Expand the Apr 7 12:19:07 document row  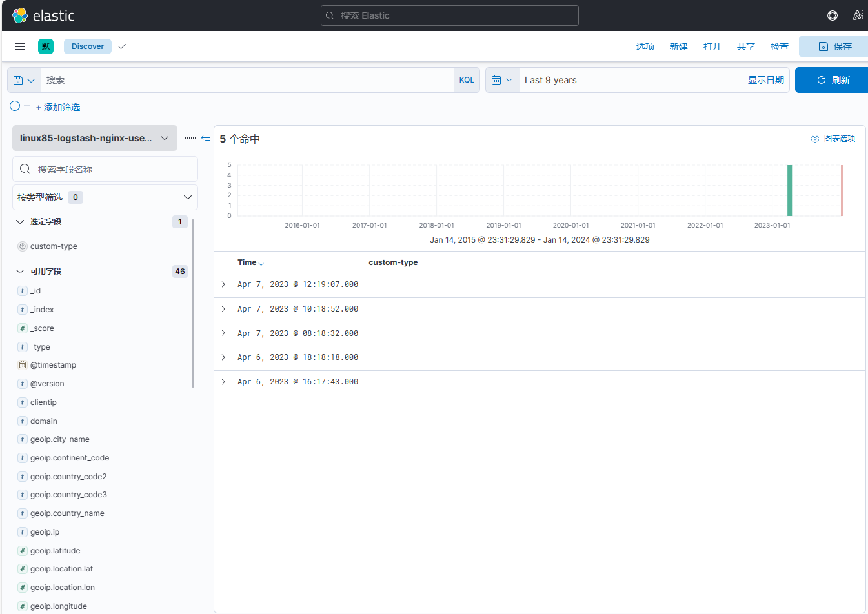tap(223, 284)
